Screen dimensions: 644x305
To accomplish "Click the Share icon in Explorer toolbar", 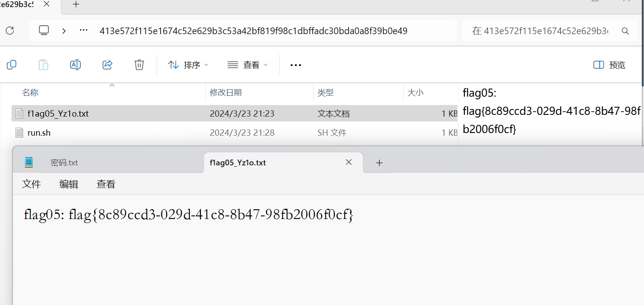I will (x=107, y=65).
